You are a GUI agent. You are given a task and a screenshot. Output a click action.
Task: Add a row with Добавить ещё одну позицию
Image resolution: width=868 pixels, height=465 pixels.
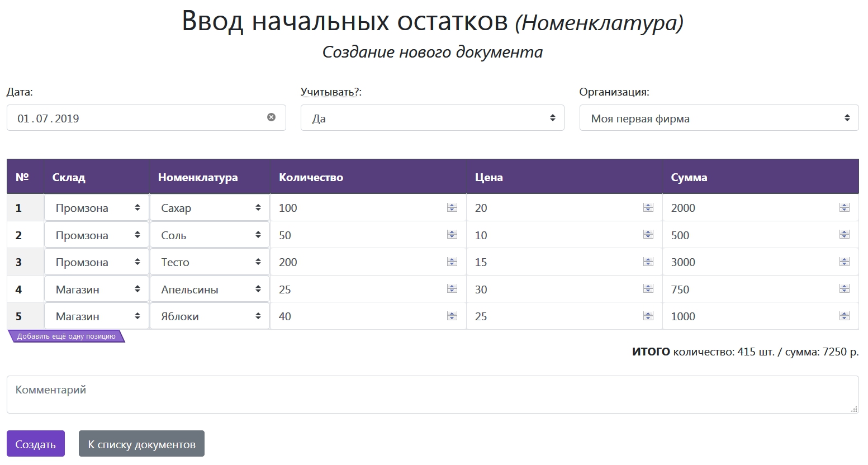point(66,336)
